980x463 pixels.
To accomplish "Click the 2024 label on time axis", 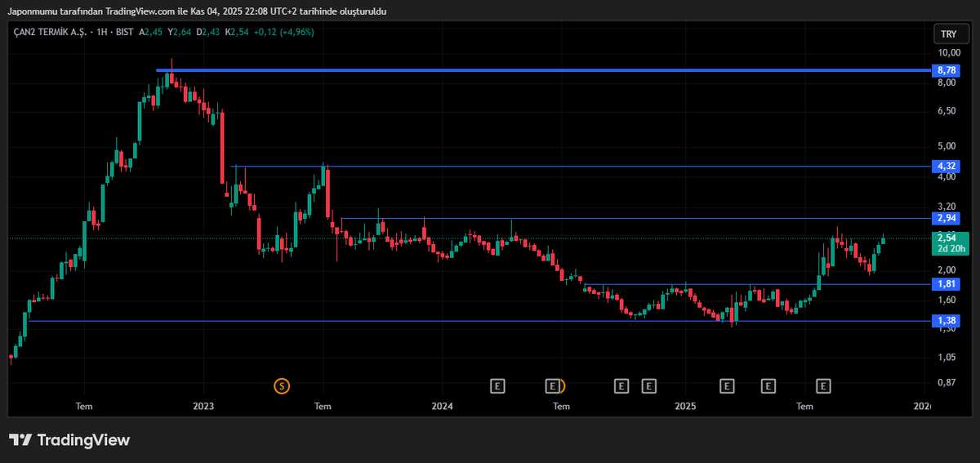I will click(442, 406).
